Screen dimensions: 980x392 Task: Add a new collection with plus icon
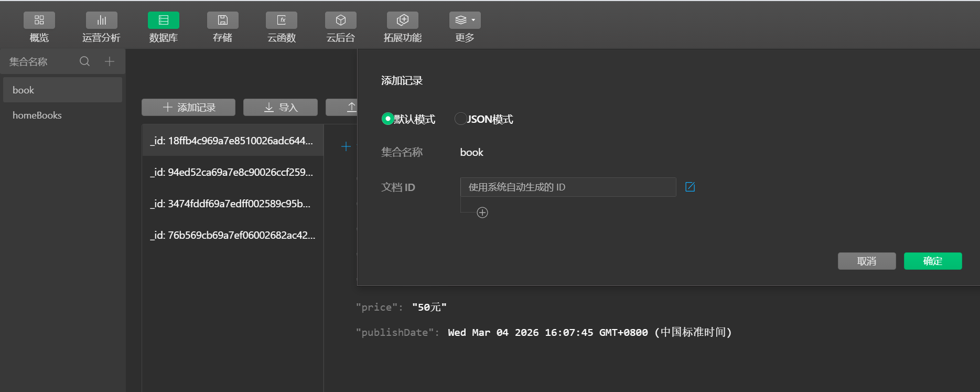(x=110, y=61)
